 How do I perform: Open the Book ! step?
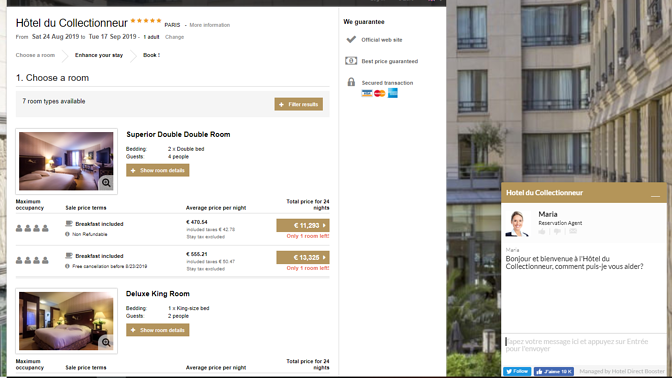[151, 55]
